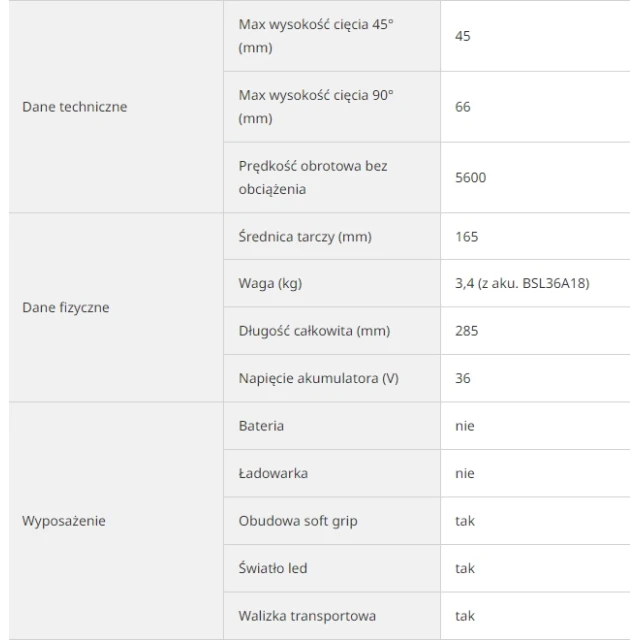Click the Długość całkowita (mm) label
Viewport: 640px width, 640px height.
(x=314, y=331)
